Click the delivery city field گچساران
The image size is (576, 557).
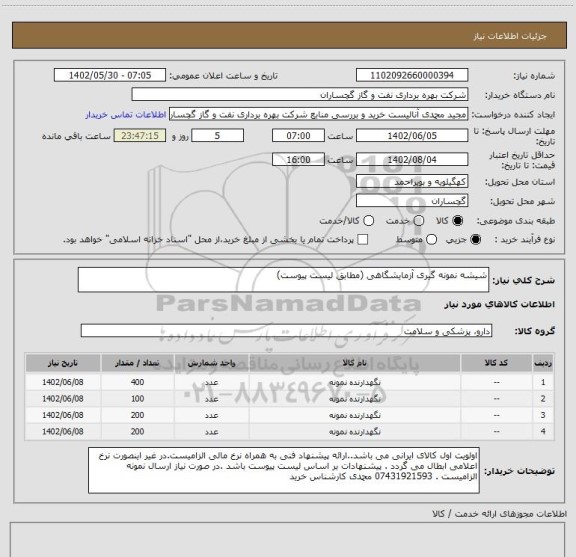click(412, 201)
